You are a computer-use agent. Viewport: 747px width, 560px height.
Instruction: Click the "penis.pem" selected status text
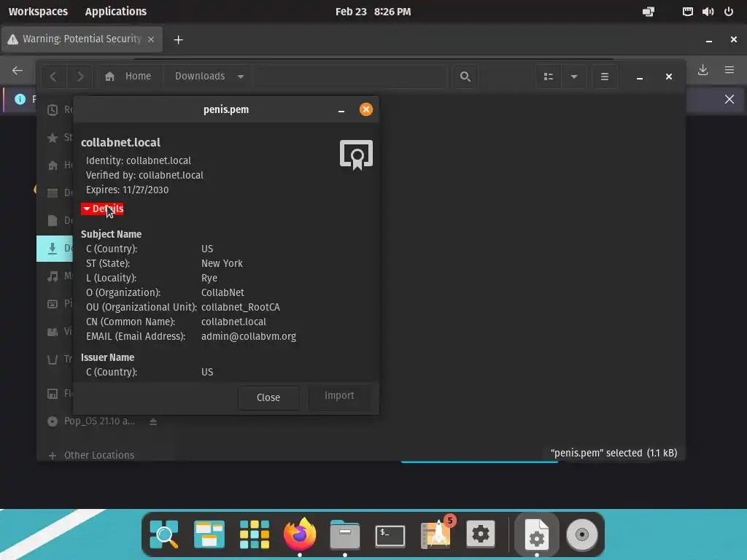click(x=614, y=453)
